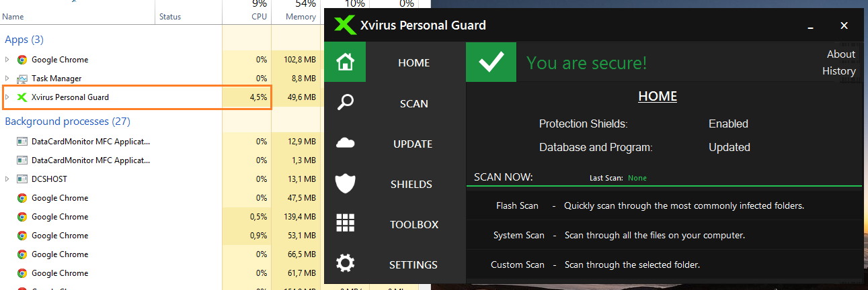Open the UPDATE menu item
The width and height of the screenshot is (868, 290).
[x=413, y=144]
